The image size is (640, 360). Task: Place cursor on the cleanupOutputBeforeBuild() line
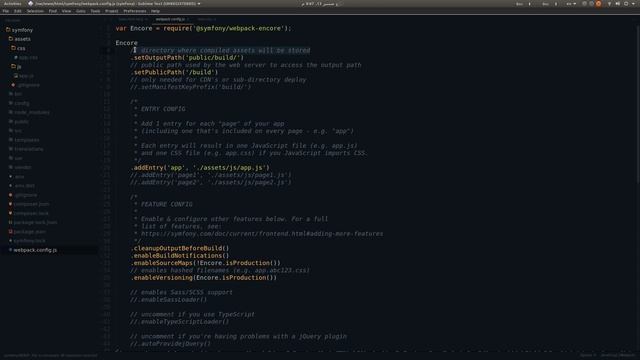click(180, 248)
